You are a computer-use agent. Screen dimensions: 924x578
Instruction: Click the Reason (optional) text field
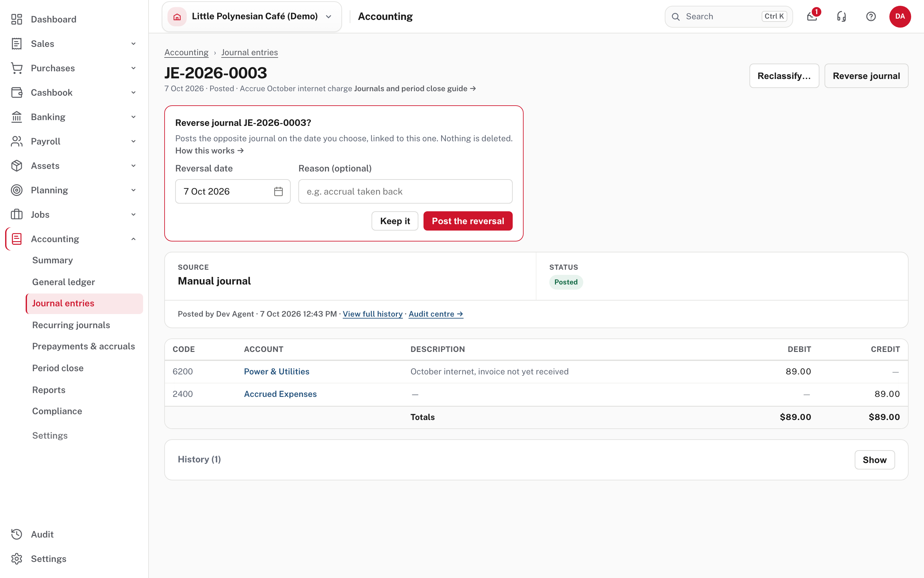pyautogui.click(x=405, y=191)
